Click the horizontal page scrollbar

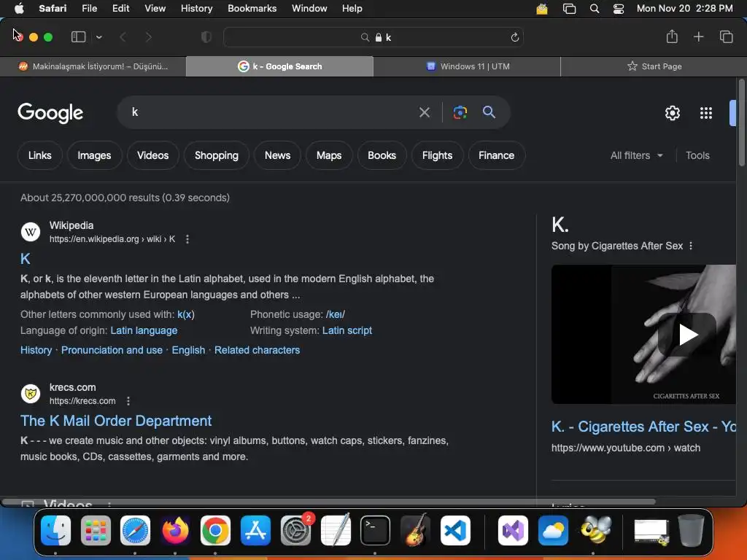tap(329, 502)
